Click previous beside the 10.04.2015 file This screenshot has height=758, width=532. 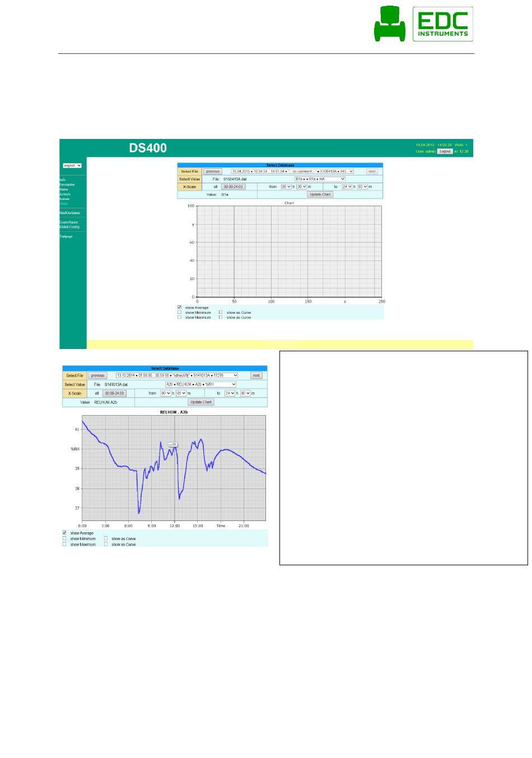pos(212,171)
